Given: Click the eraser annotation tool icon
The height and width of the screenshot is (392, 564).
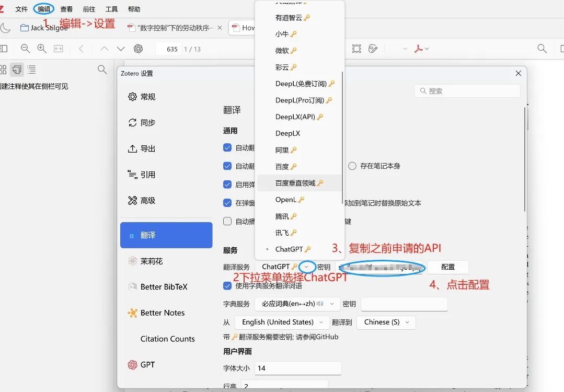Looking at the screenshot, I should 373,49.
